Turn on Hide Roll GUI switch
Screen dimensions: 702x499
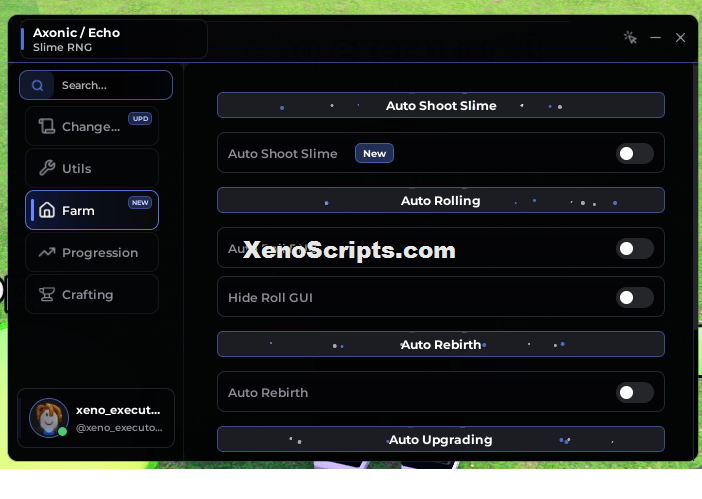tap(634, 297)
